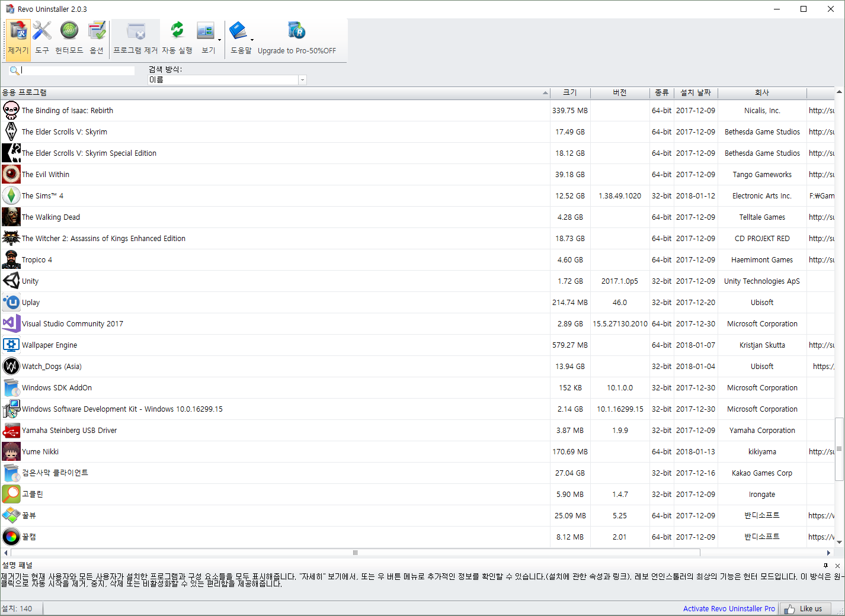Click the 프로그램 제거 (Uninstall program) icon
Image resolution: width=845 pixels, height=616 pixels.
point(136,38)
